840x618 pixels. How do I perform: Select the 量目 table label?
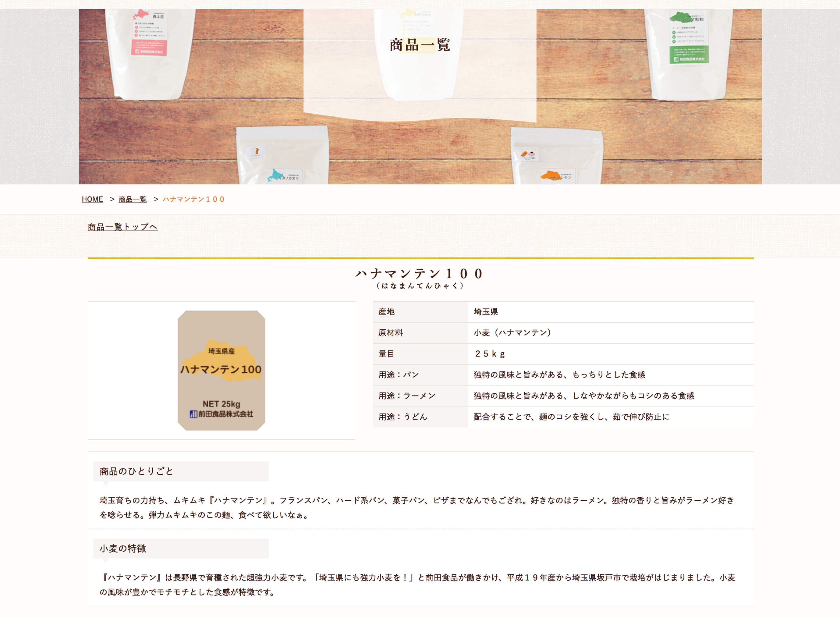[x=420, y=354]
